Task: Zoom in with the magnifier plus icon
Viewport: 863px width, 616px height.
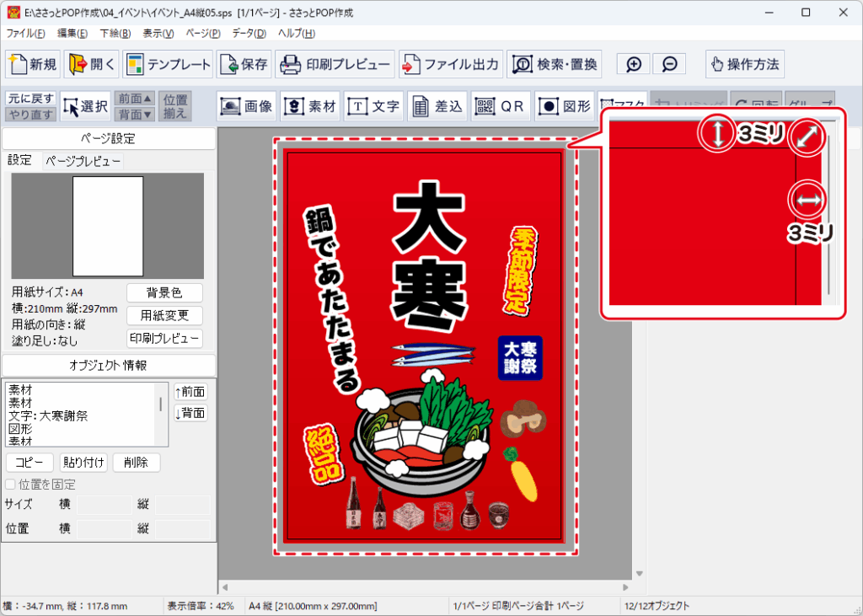Action: click(x=634, y=64)
